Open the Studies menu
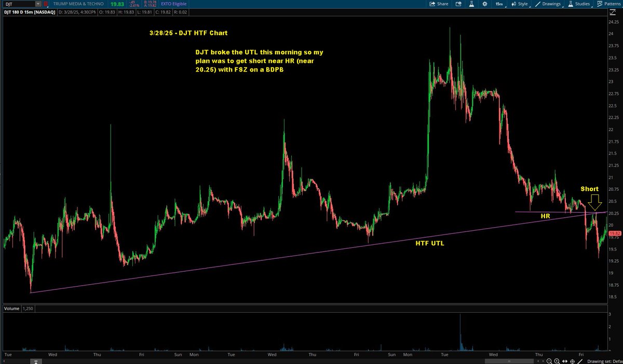623x364 pixels. point(578,4)
